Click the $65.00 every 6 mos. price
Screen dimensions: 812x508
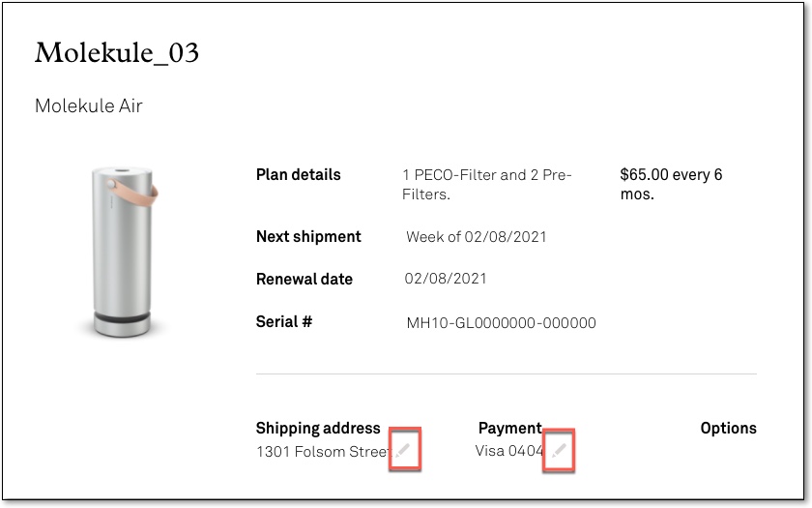(x=671, y=184)
